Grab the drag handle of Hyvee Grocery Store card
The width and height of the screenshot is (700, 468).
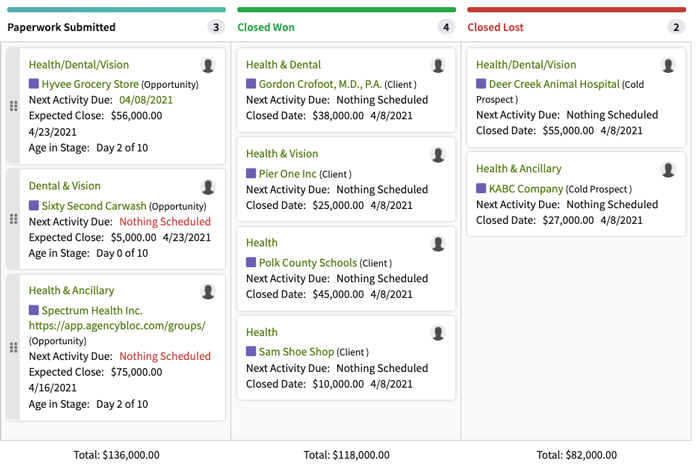(x=14, y=106)
